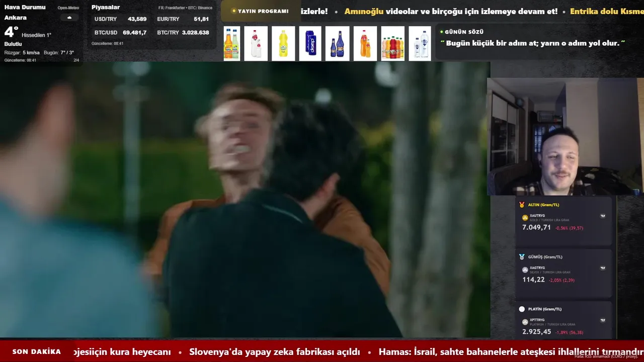
Task: Click the silver medal icon beside GÜMÜŞ
Action: tap(522, 257)
